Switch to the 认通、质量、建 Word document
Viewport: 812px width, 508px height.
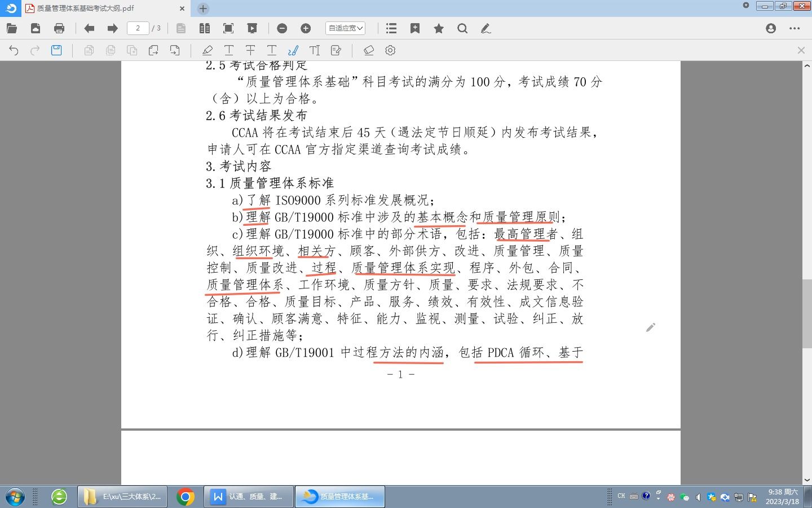pos(248,497)
